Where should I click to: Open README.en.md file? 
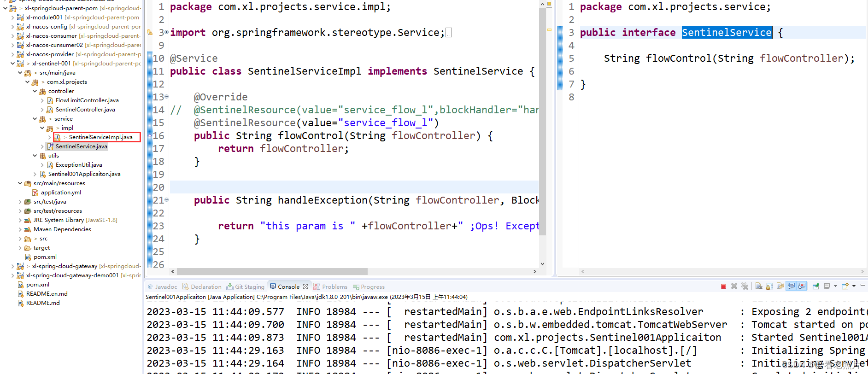47,294
